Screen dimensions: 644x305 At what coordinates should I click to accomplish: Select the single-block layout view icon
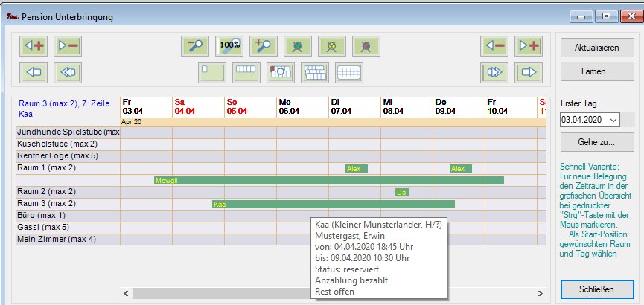tap(212, 73)
